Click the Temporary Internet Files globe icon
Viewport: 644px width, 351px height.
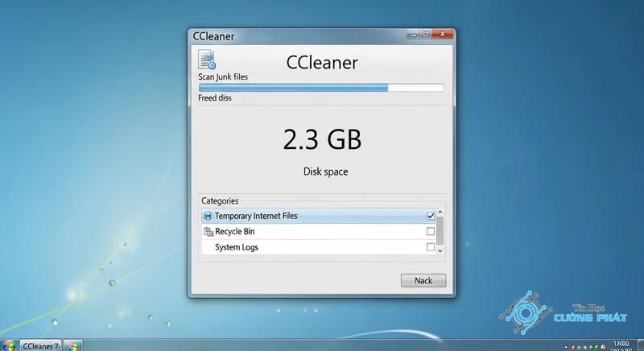pyautogui.click(x=208, y=216)
